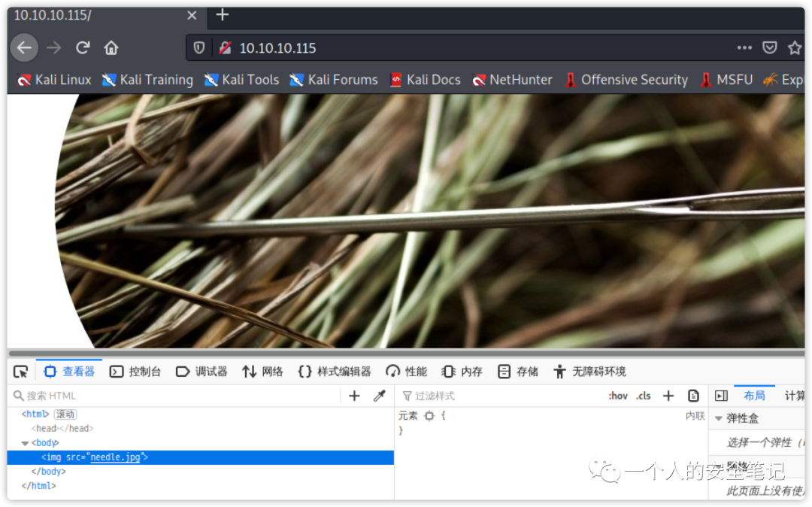Click the insecure connection lock icon
Image resolution: width=812 pixels, height=507 pixels.
pyautogui.click(x=225, y=48)
